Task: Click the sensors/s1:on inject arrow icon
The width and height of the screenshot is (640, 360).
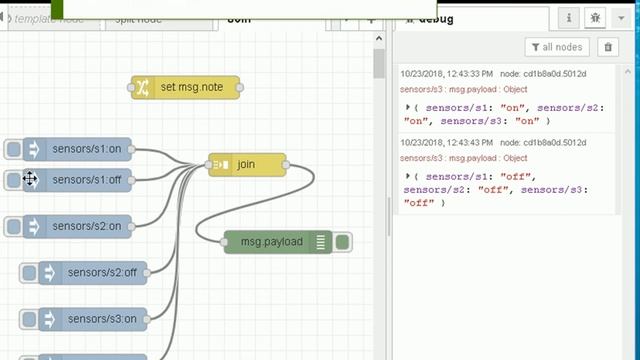Action: pos(34,149)
